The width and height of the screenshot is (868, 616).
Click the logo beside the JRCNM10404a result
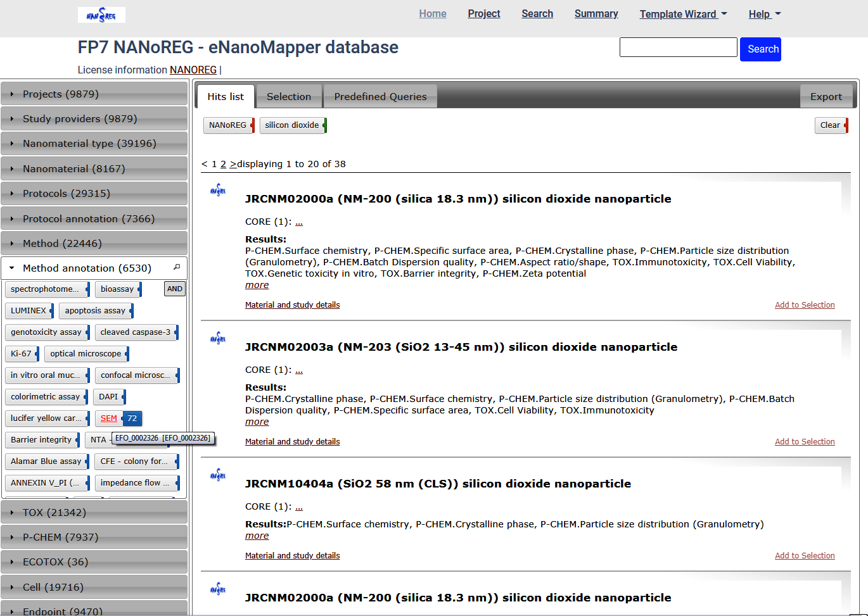[x=218, y=475]
